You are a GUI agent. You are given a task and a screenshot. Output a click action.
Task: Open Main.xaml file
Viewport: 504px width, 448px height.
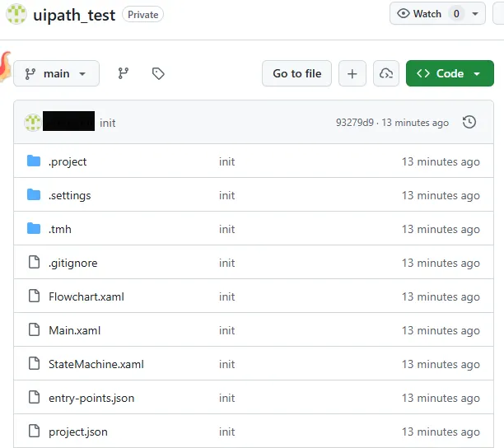[75, 330]
